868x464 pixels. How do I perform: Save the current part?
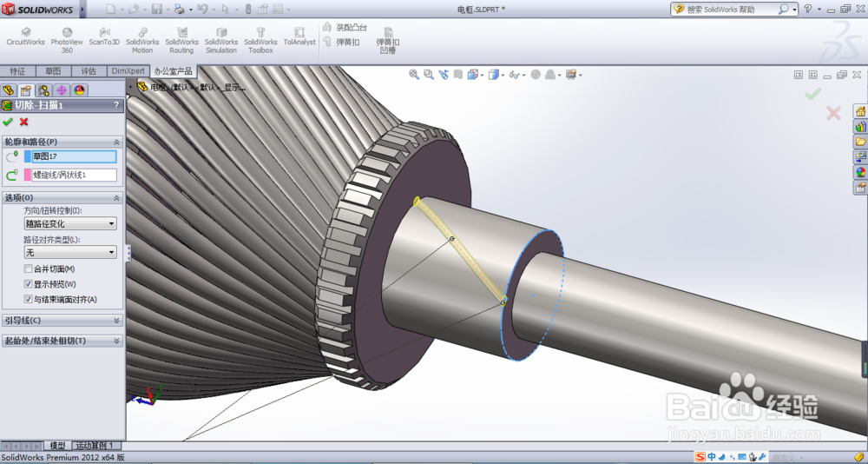click(156, 9)
